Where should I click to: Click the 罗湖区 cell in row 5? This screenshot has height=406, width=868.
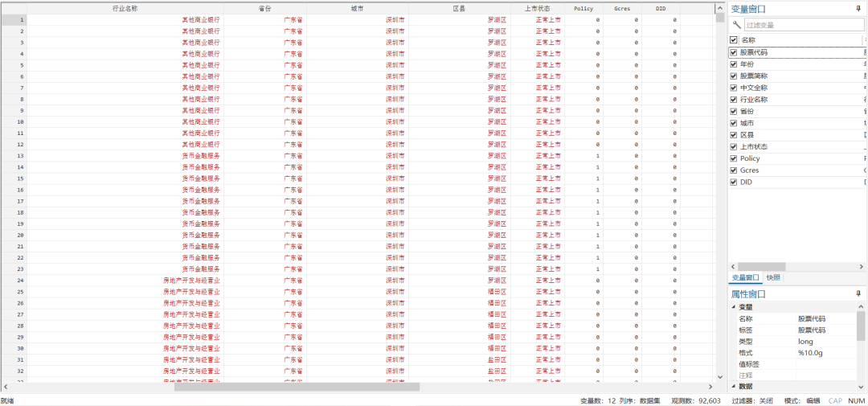(x=460, y=65)
